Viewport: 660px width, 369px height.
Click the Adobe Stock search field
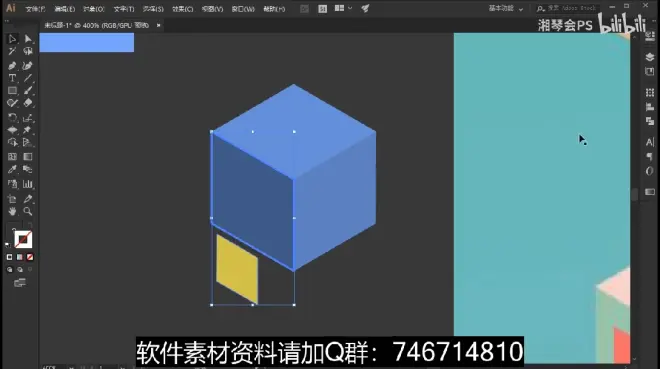pyautogui.click(x=567, y=8)
